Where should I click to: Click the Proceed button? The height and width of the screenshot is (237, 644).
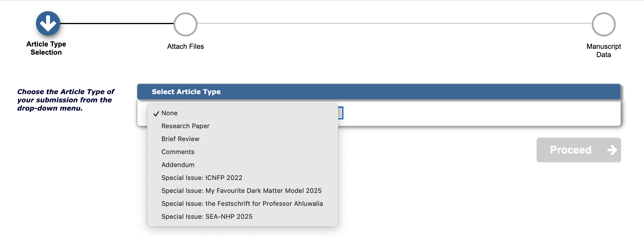[x=579, y=150]
